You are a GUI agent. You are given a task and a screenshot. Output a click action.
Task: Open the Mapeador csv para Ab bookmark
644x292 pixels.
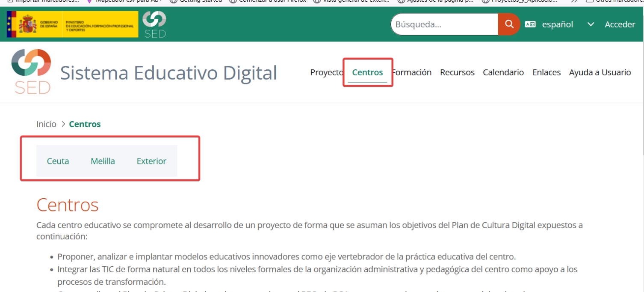coord(124,1)
